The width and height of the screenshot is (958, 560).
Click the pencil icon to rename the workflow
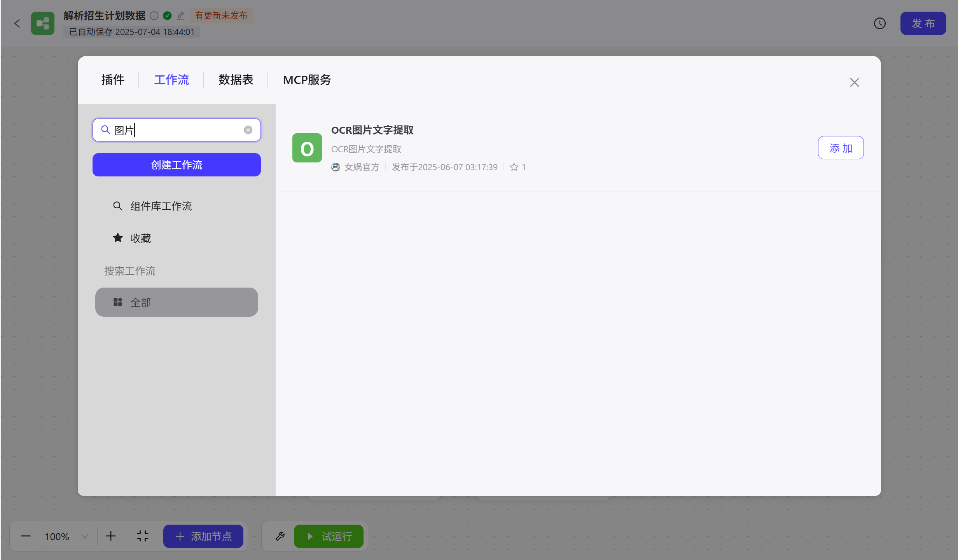[180, 16]
